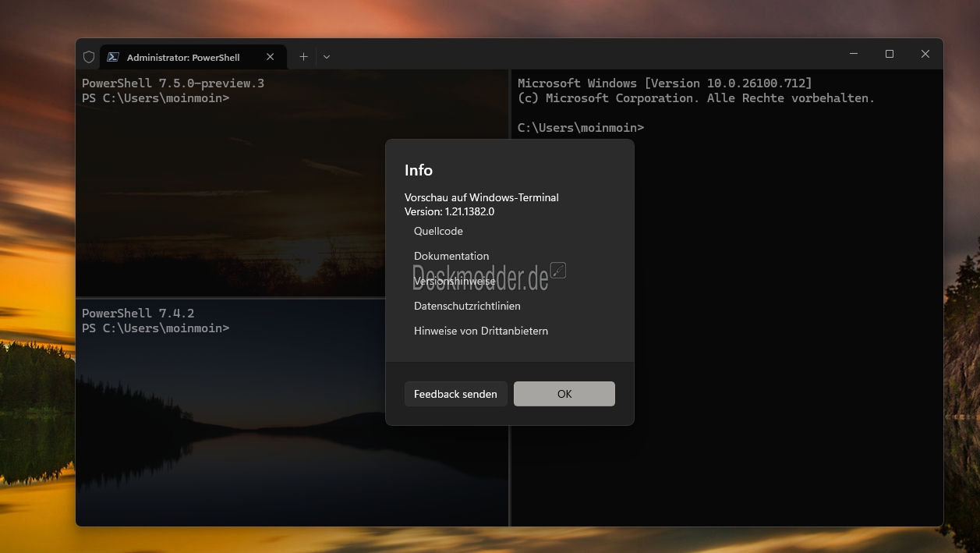Click the prompt below PowerShell 7.4.2

[x=156, y=328]
